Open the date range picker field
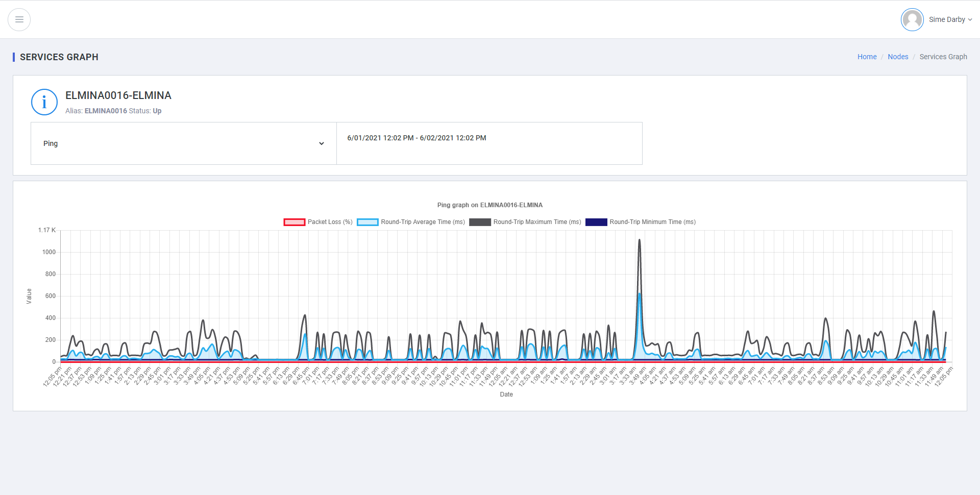 pyautogui.click(x=488, y=138)
